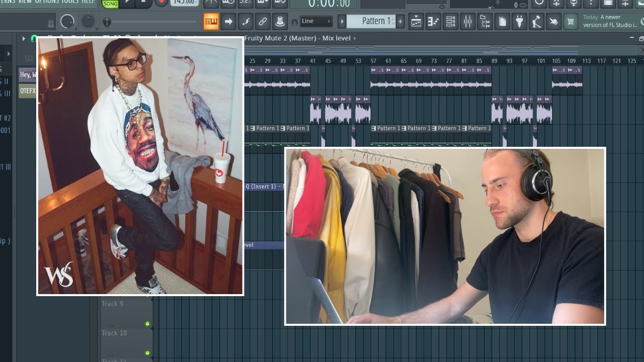Open the Browser view icon
Screen dimensions: 644x362
(x=485, y=22)
